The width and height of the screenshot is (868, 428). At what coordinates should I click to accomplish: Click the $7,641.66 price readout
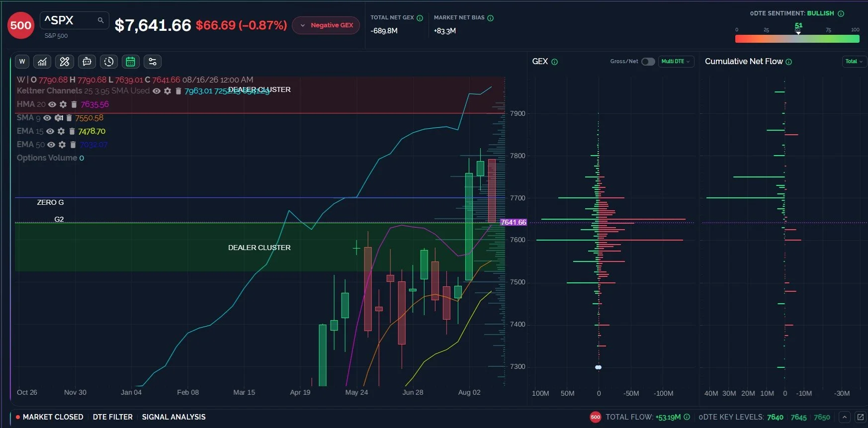click(x=153, y=25)
